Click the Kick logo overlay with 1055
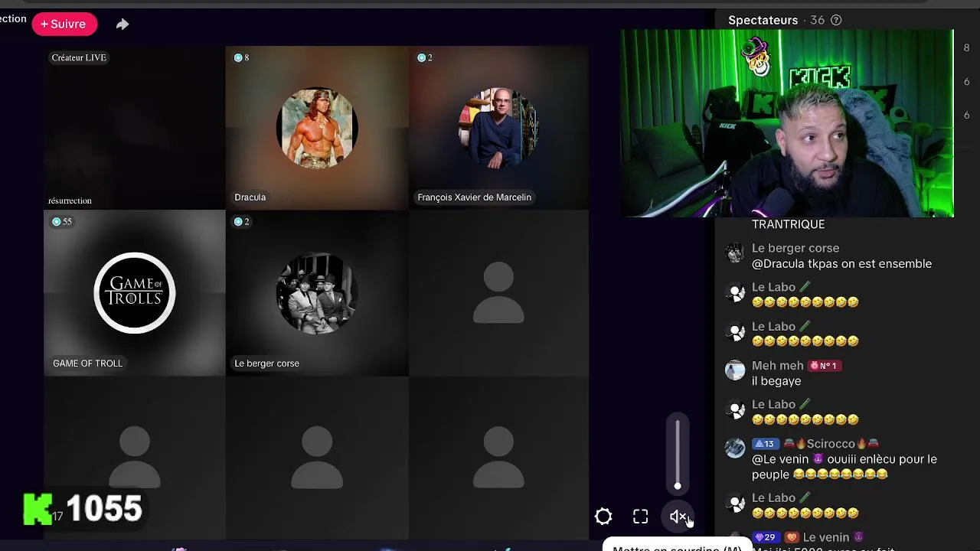 pos(83,509)
